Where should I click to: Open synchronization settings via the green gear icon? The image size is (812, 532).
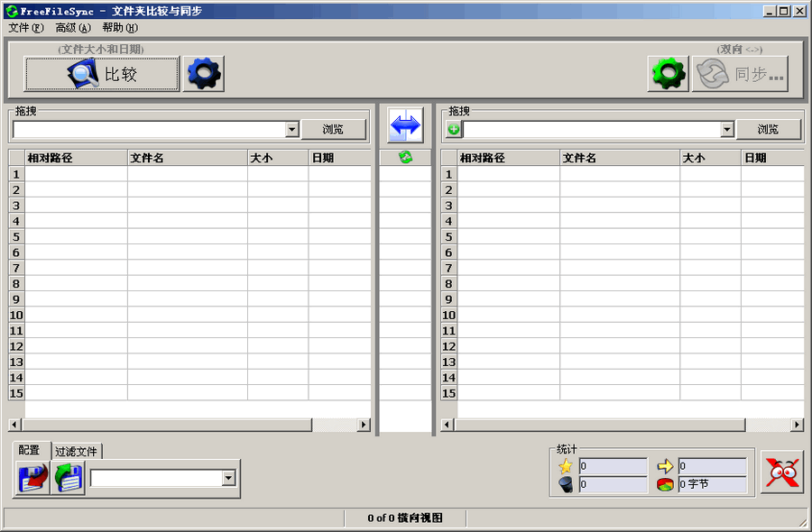[667, 72]
